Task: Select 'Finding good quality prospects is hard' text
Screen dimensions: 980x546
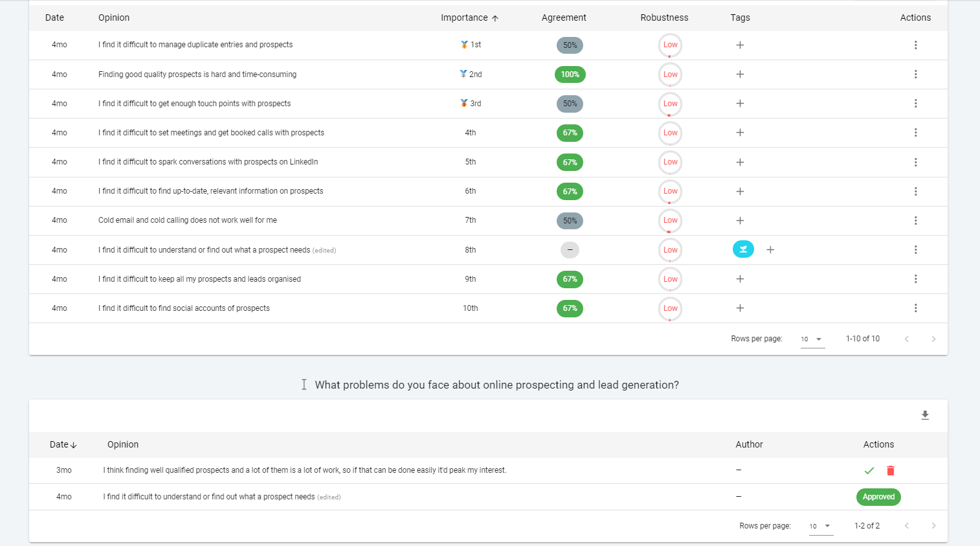Action: coord(197,74)
